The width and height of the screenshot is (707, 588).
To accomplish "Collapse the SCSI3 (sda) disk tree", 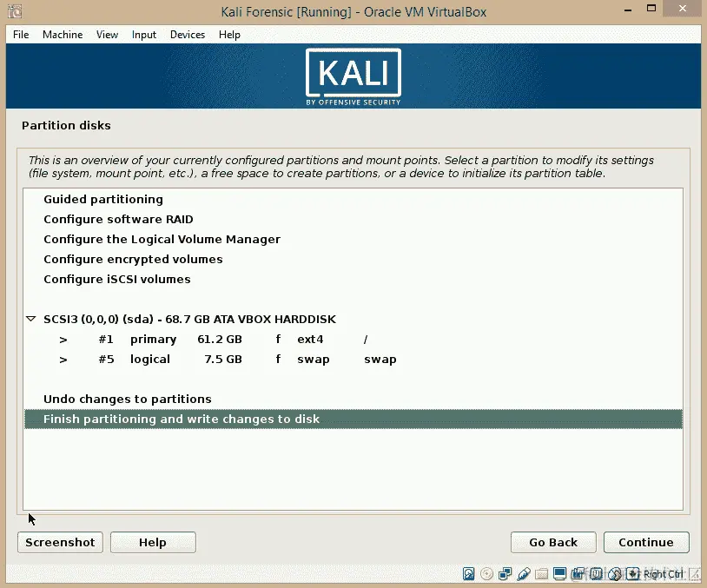I will tap(30, 319).
